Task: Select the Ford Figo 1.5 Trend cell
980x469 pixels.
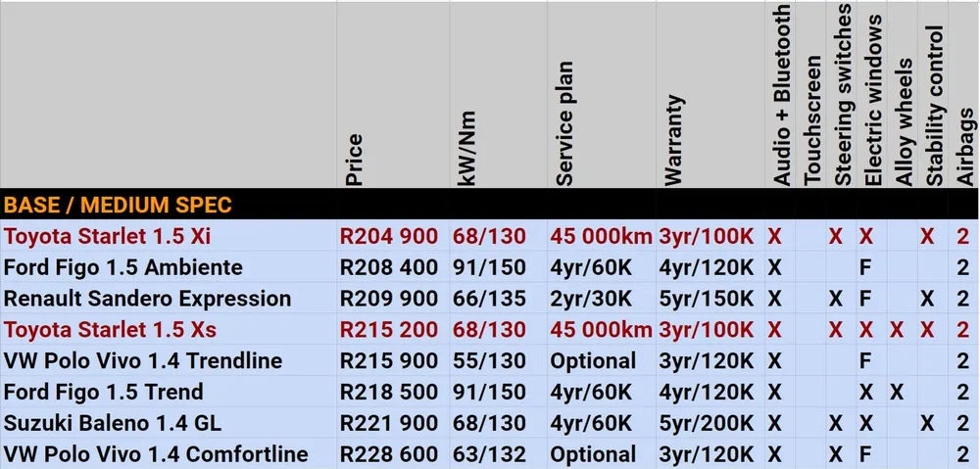Action: click(x=104, y=393)
